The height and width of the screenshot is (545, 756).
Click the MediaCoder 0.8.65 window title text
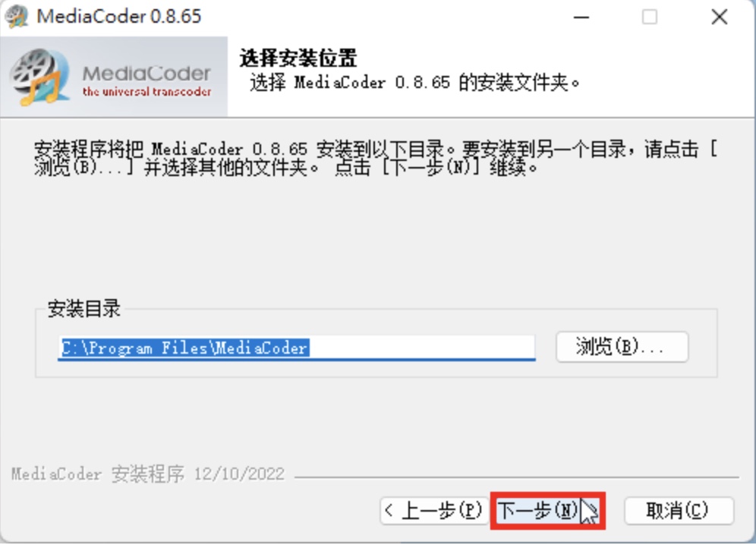tap(119, 17)
